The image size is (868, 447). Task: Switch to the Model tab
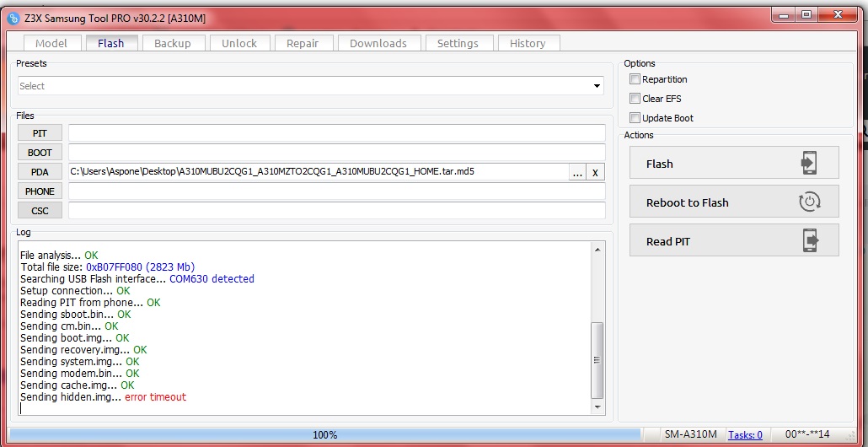pyautogui.click(x=51, y=43)
